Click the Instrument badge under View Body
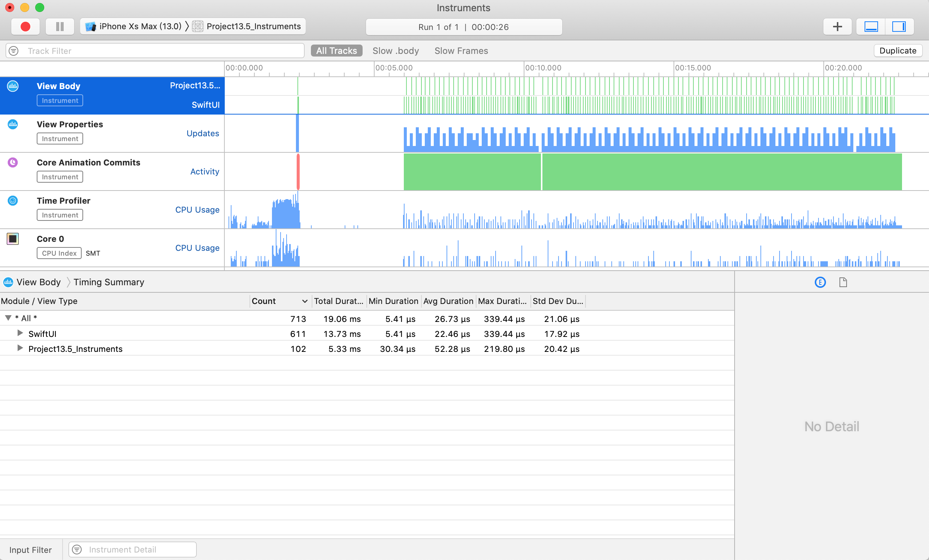929x560 pixels. pos(60,101)
